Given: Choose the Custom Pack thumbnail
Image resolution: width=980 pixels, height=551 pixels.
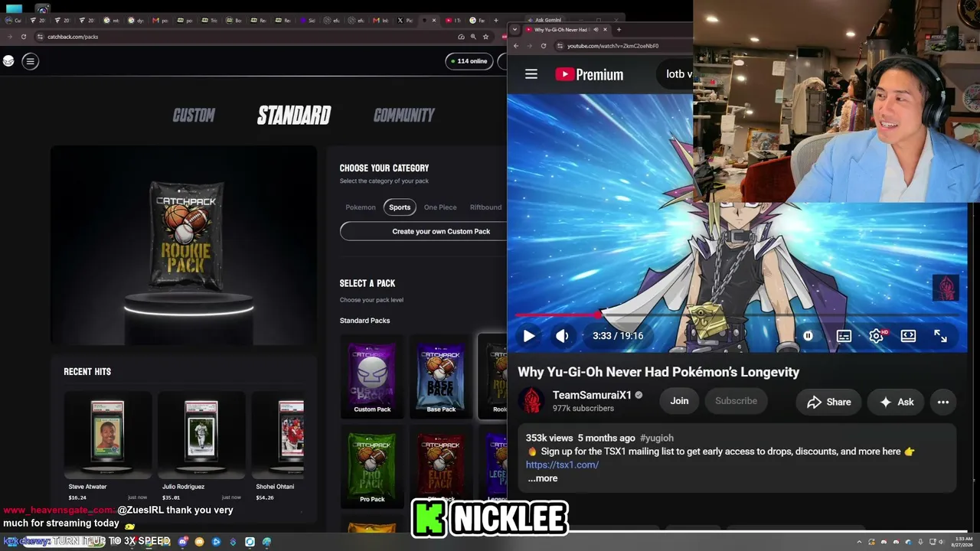Looking at the screenshot, I should [372, 376].
